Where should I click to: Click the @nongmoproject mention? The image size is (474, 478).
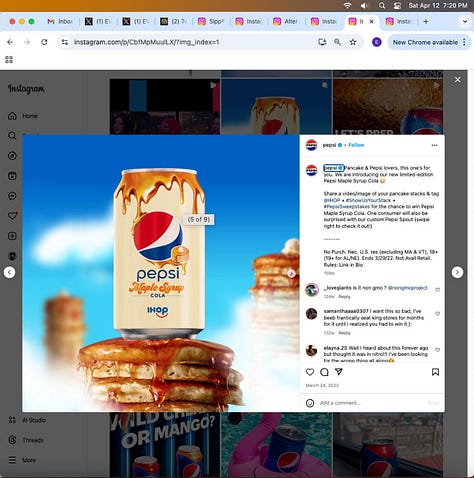(407, 288)
